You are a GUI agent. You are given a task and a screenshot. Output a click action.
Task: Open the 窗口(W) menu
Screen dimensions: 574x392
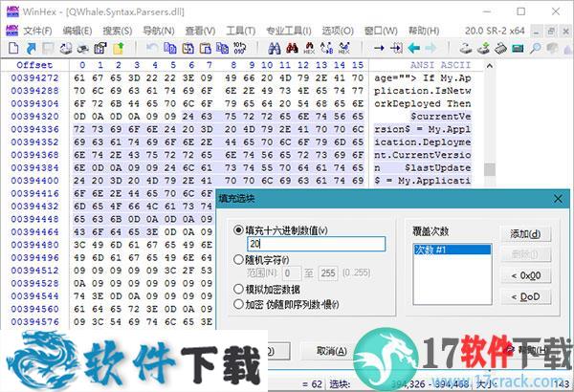381,31
